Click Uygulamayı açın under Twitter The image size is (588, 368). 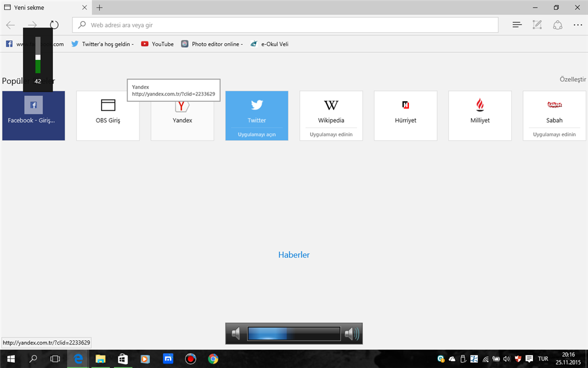pyautogui.click(x=257, y=135)
